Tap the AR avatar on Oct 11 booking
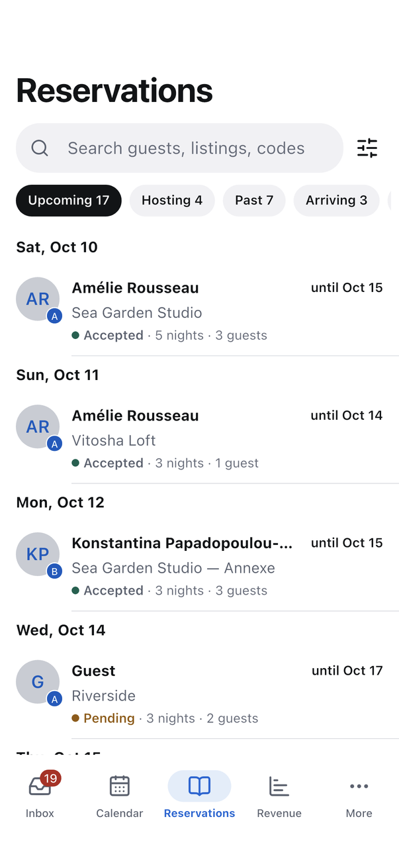 pyautogui.click(x=38, y=426)
